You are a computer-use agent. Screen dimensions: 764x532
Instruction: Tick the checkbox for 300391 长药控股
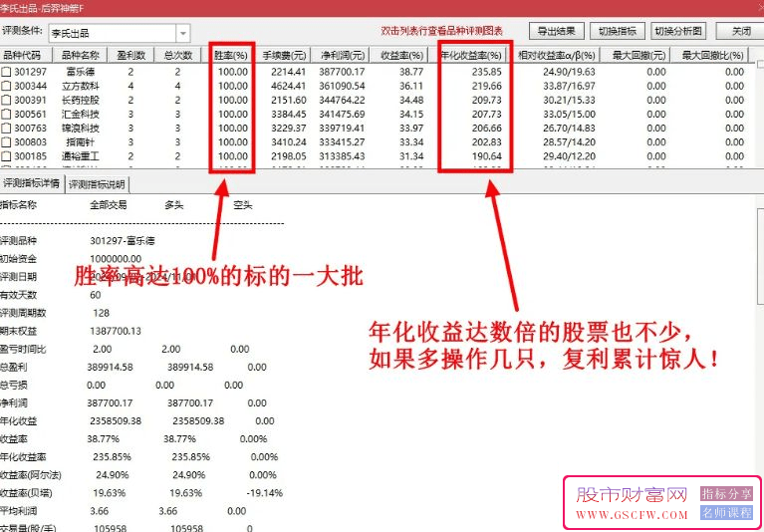5,101
